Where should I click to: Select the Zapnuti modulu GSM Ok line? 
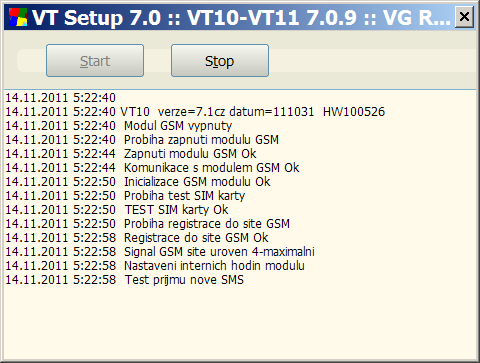[131, 154]
